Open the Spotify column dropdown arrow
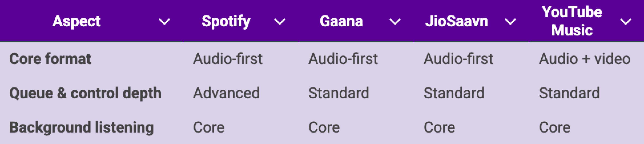The height and width of the screenshot is (144, 644). pos(280,22)
